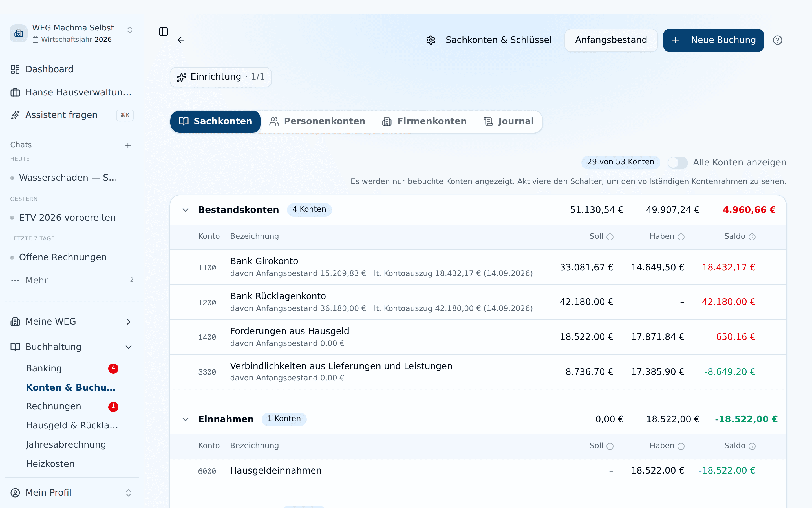Open Hanse Hausverwaltung in sidebar
The width and height of the screenshot is (812, 508).
(72, 92)
